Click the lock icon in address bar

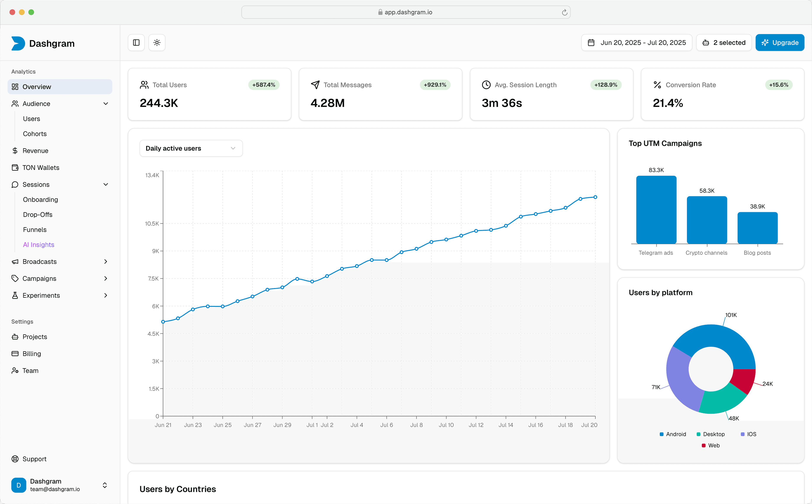pos(380,12)
